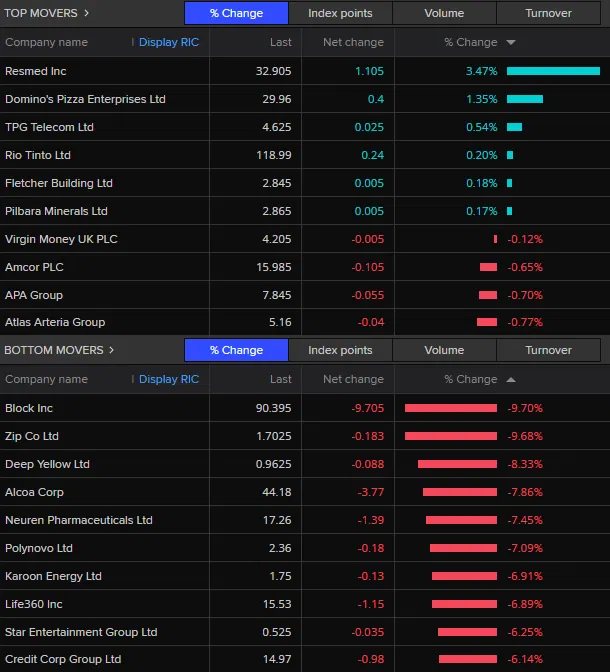Click Resmed last price 32.905
This screenshot has width=610, height=672.
[x=273, y=71]
